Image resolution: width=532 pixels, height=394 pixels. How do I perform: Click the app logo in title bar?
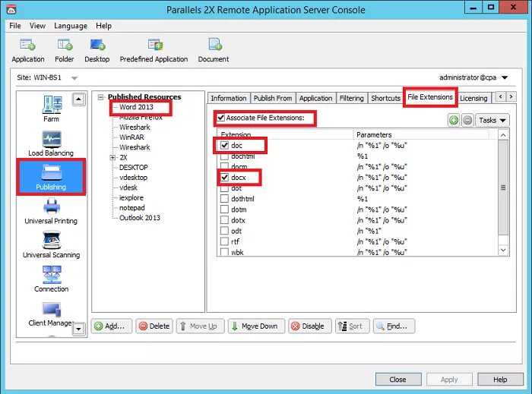tap(11, 9)
